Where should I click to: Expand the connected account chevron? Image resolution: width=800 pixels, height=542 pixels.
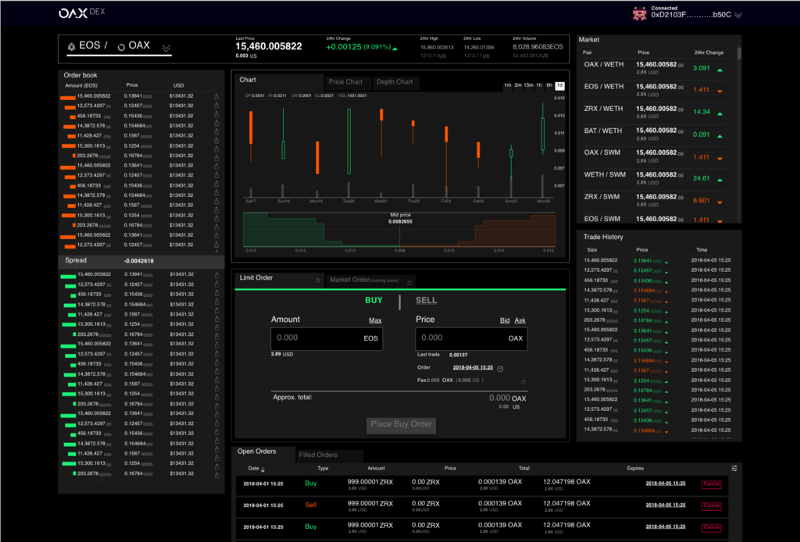[738, 15]
